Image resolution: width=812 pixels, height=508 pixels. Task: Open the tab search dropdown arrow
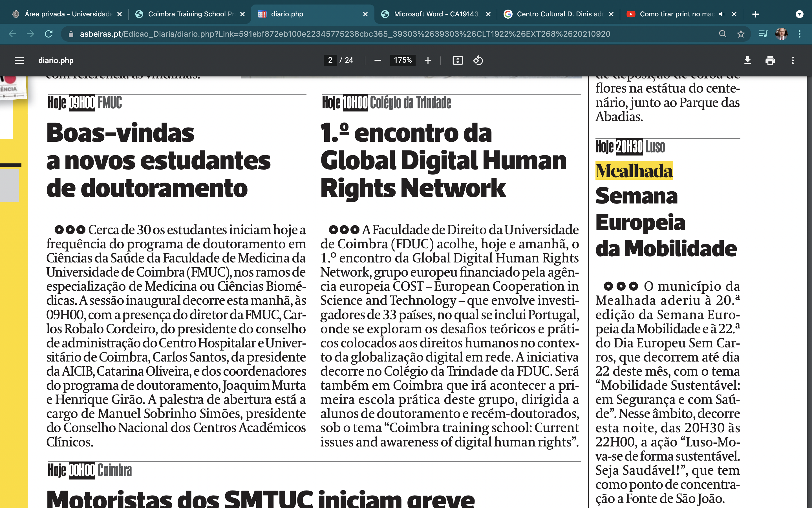800,14
